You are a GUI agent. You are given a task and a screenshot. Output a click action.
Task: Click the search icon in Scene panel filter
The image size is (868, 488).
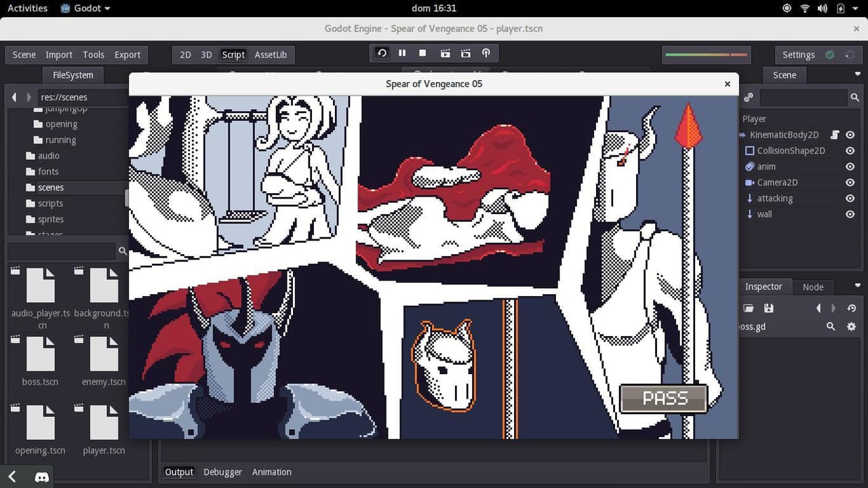[855, 98]
